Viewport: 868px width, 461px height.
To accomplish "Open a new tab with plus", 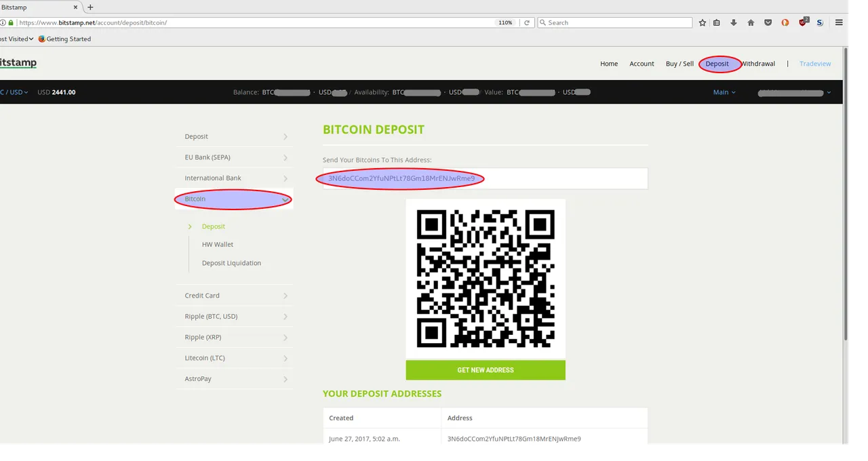I will point(90,7).
